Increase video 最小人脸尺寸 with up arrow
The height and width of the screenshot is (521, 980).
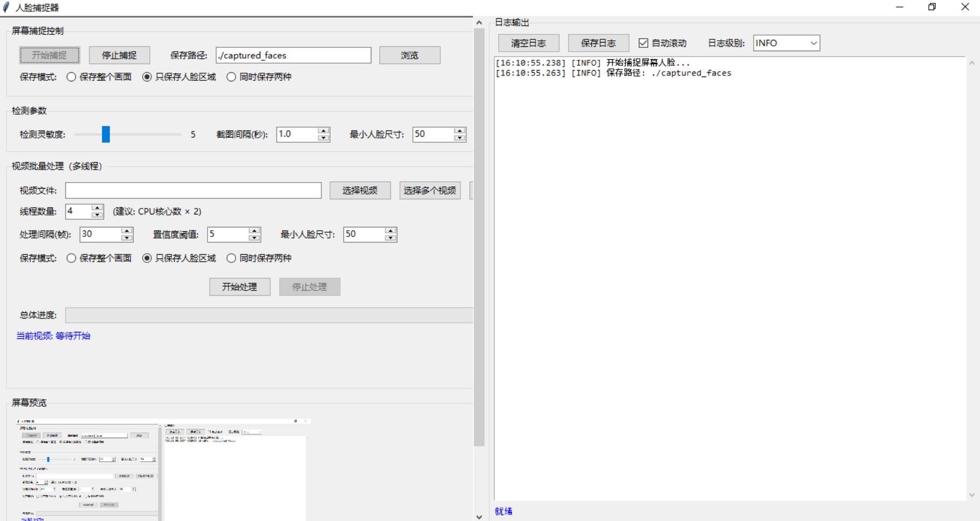point(391,231)
